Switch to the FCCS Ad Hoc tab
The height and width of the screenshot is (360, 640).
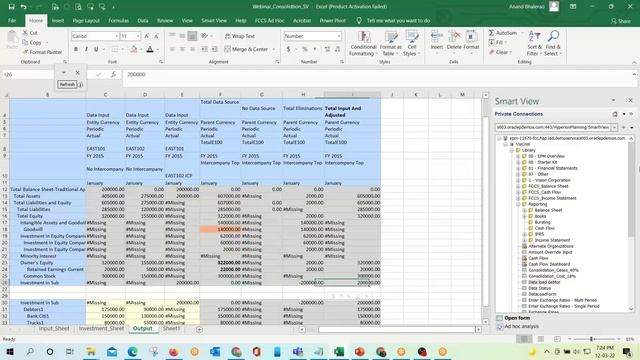[269, 20]
